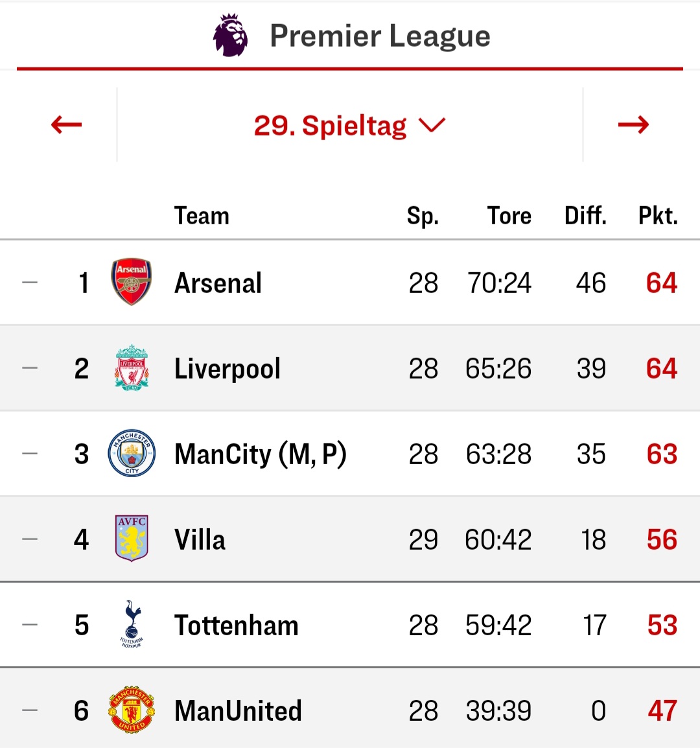Open the Villa team entry
The image size is (700, 748).
[200, 539]
